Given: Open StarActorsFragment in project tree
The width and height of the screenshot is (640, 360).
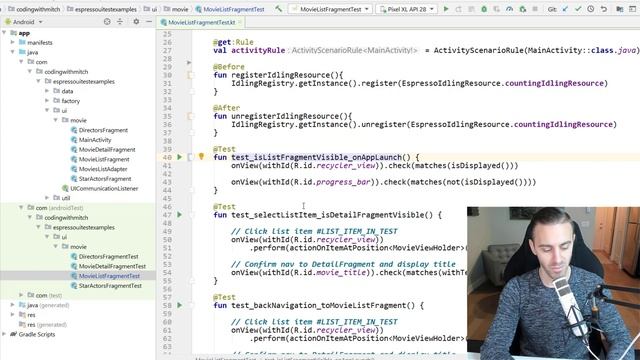Looking at the screenshot, I should (105, 179).
